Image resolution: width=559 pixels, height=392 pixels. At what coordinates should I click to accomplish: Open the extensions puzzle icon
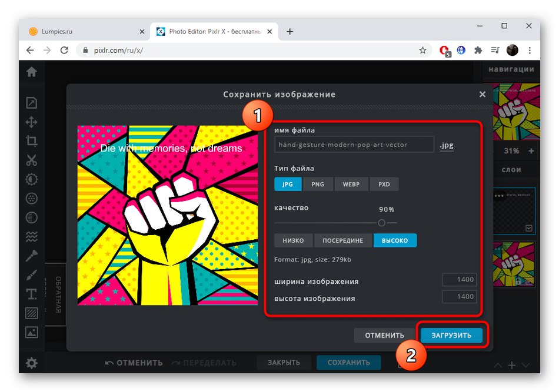(x=478, y=50)
